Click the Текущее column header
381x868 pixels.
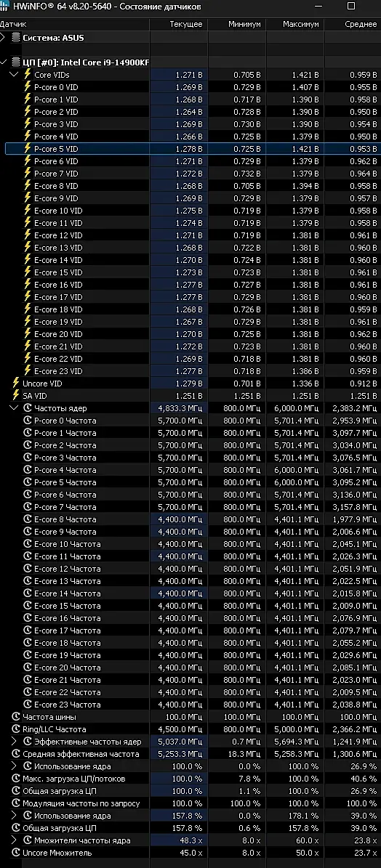[x=178, y=25]
